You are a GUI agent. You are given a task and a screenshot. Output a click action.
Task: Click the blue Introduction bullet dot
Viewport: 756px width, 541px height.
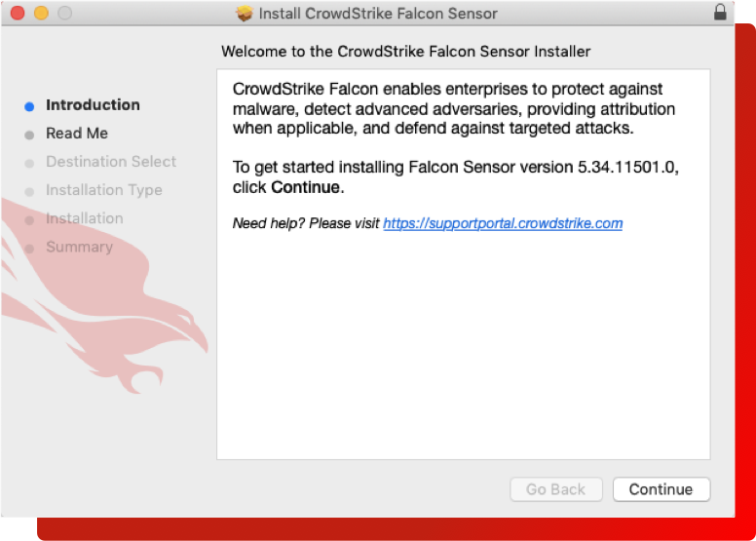[29, 106]
